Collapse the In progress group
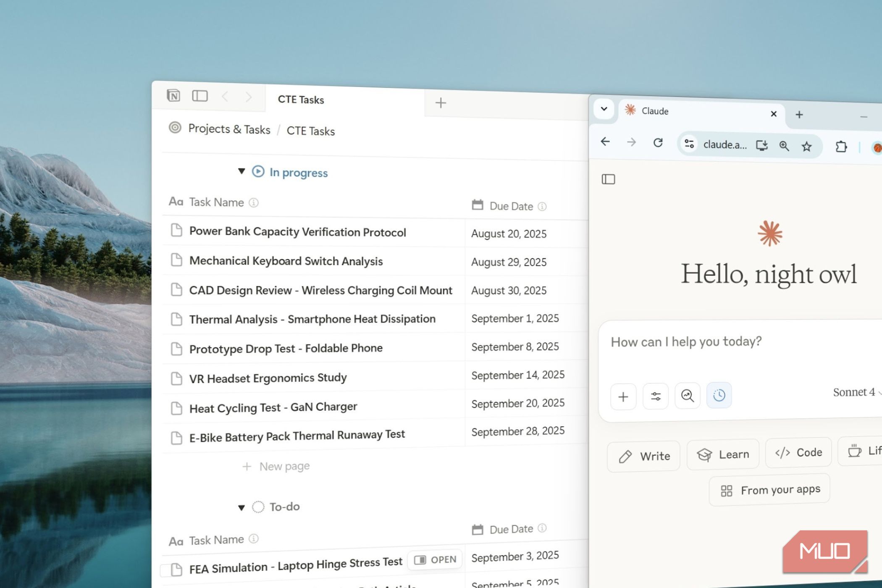The width and height of the screenshot is (882, 588). tap(241, 171)
